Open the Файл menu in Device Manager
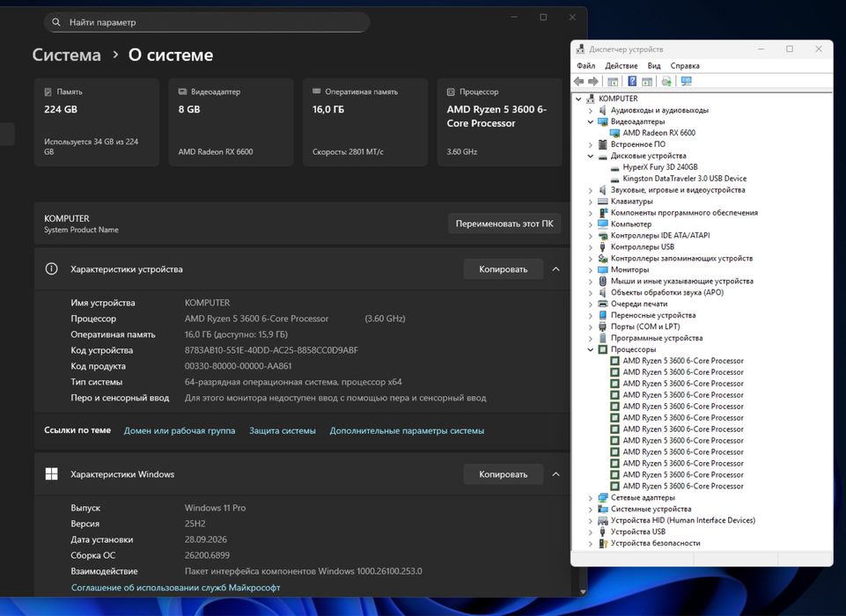This screenshot has width=846, height=616. (x=586, y=66)
